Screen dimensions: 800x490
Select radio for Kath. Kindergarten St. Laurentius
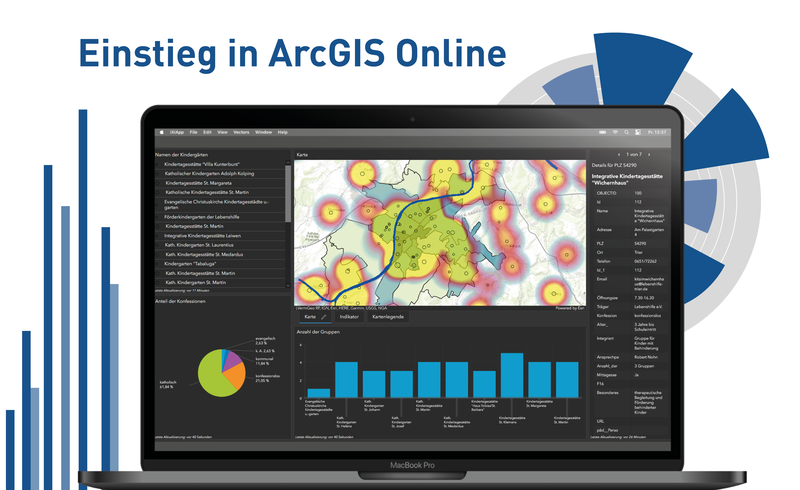pyautogui.click(x=158, y=245)
